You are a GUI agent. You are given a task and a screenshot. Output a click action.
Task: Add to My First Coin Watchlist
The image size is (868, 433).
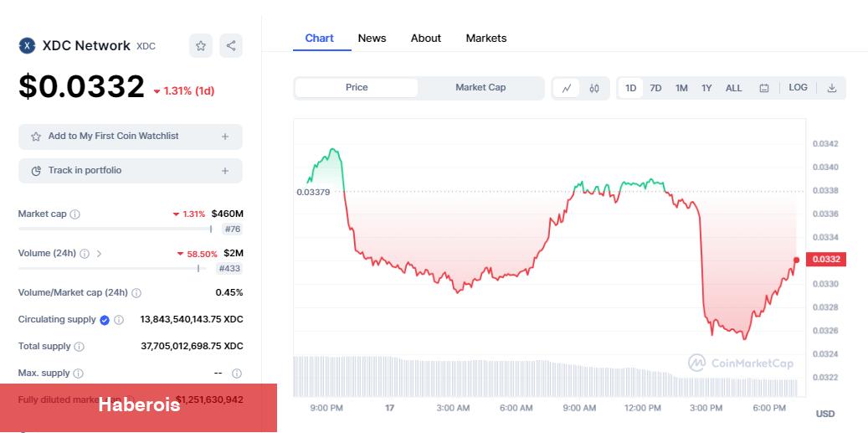pos(130,137)
